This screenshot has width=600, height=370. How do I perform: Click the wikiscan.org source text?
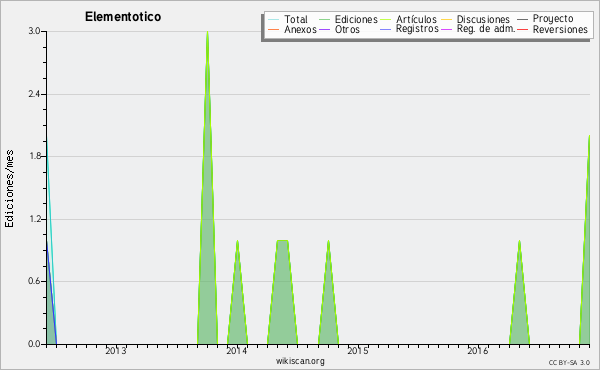300,361
